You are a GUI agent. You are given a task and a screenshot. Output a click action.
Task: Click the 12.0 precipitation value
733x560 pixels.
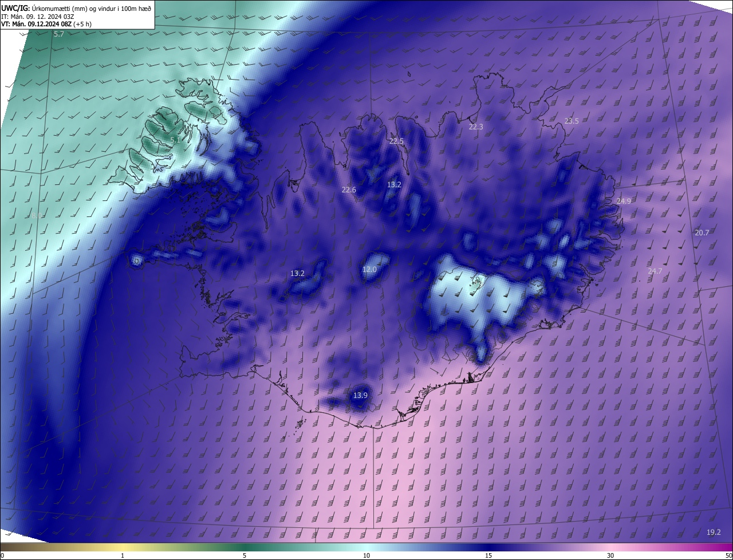pos(370,270)
